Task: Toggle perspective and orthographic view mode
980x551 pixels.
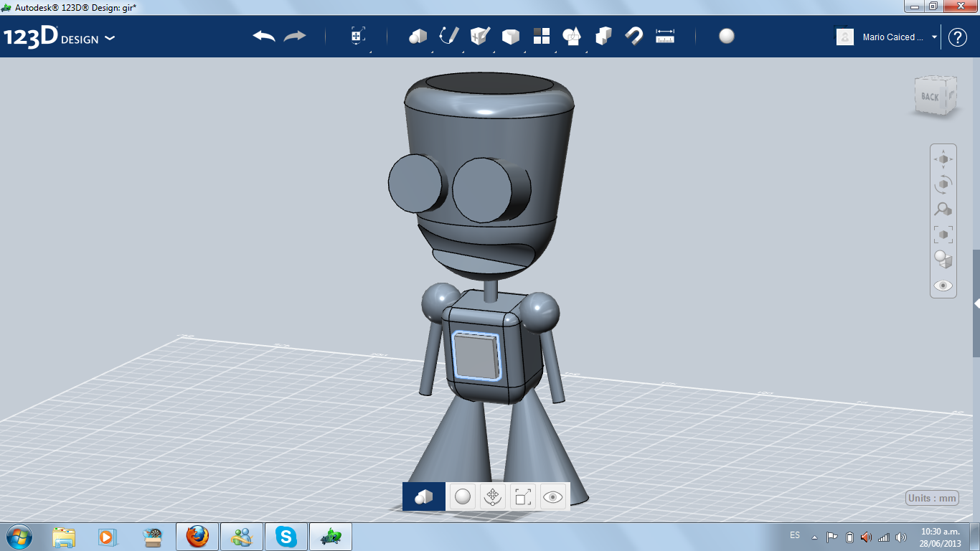Action: (943, 260)
